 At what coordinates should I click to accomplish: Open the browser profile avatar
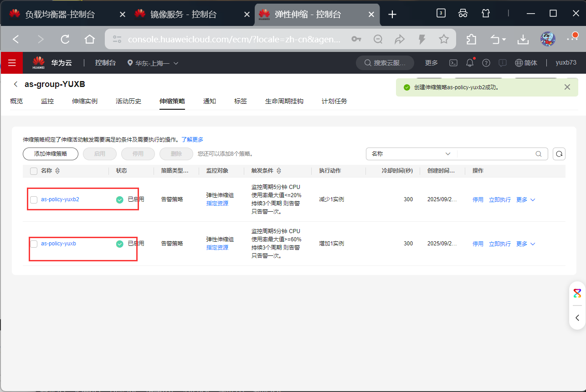548,39
